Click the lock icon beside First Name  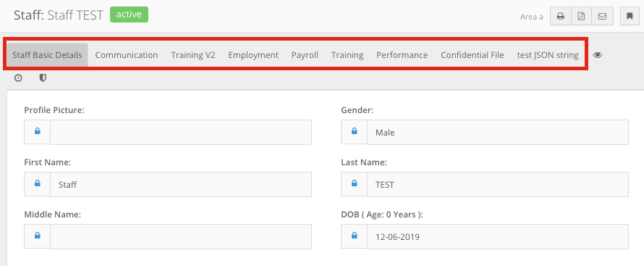38,184
